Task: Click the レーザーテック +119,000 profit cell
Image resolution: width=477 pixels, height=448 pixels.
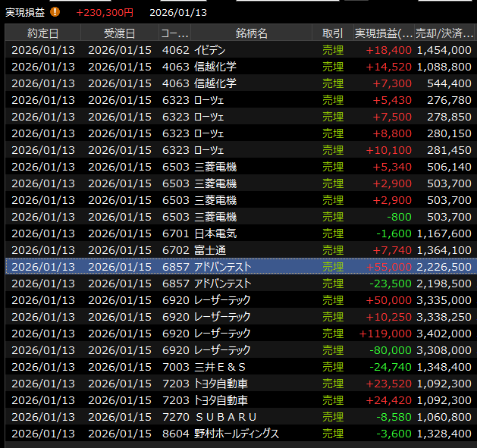Action: click(388, 334)
